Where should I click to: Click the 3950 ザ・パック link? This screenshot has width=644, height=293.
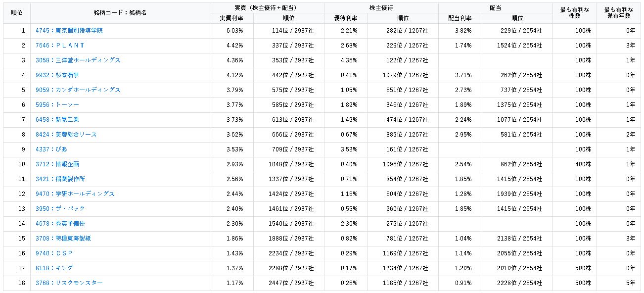(60, 209)
